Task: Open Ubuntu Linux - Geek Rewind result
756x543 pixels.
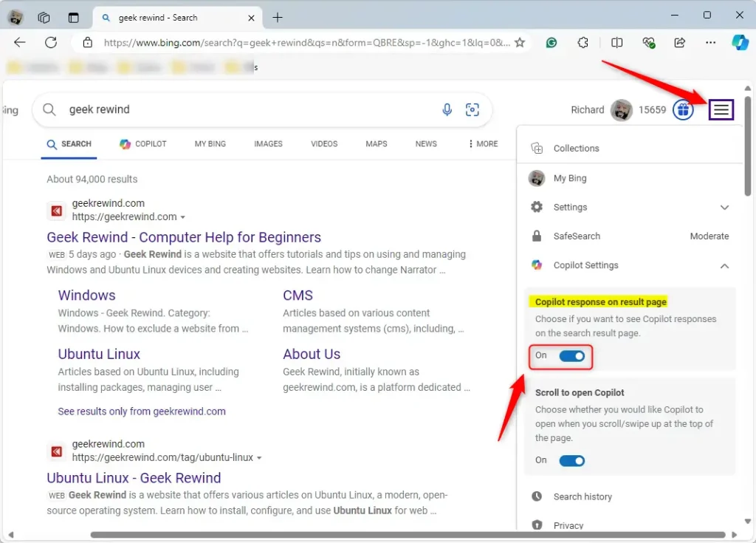Action: click(x=134, y=478)
